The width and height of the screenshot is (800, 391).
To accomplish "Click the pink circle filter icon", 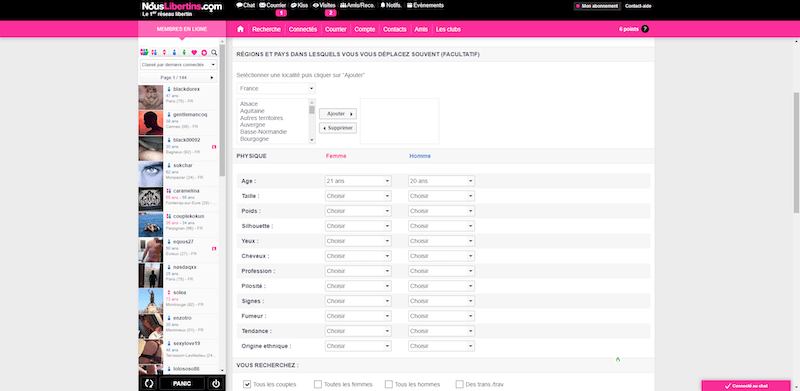I will pyautogui.click(x=204, y=52).
